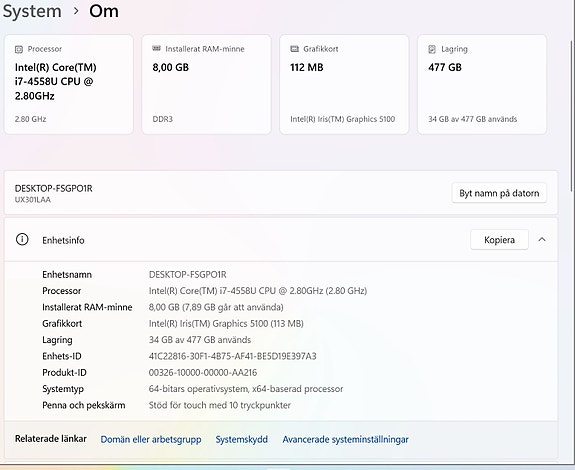Click Systemtyp value 64-bitars operativsystem
The image size is (575, 470).
click(246, 389)
